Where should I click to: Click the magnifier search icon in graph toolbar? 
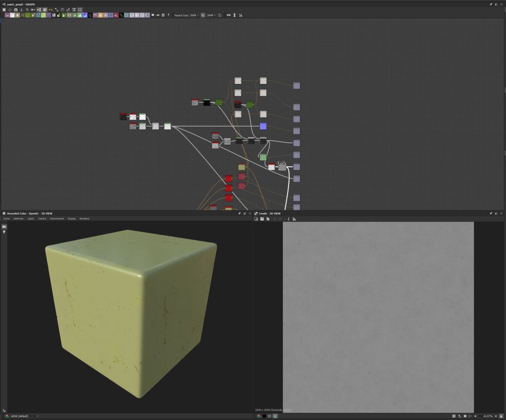[27, 9]
